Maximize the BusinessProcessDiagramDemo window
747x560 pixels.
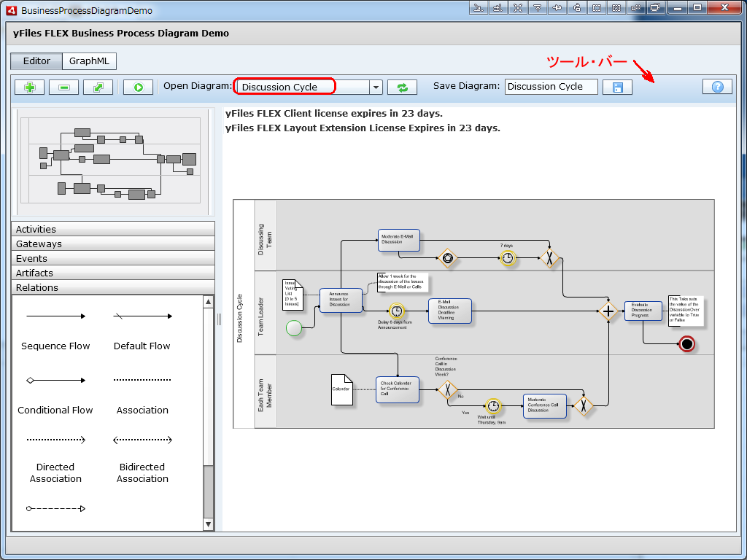(697, 8)
